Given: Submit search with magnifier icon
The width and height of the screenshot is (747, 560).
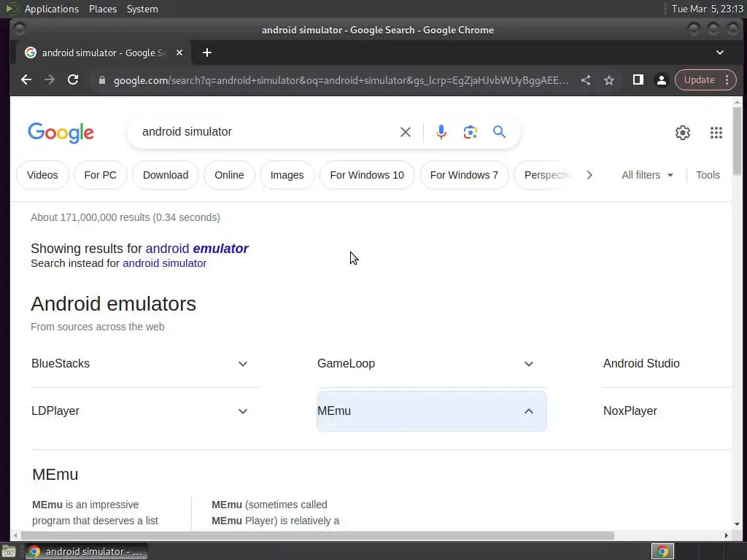Looking at the screenshot, I should point(499,132).
